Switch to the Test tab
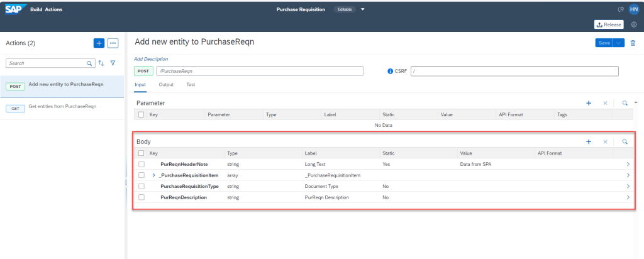The width and height of the screenshot is (644, 259). click(190, 84)
